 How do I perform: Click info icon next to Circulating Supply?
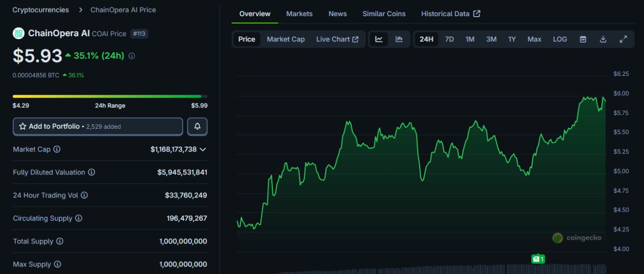point(78,218)
